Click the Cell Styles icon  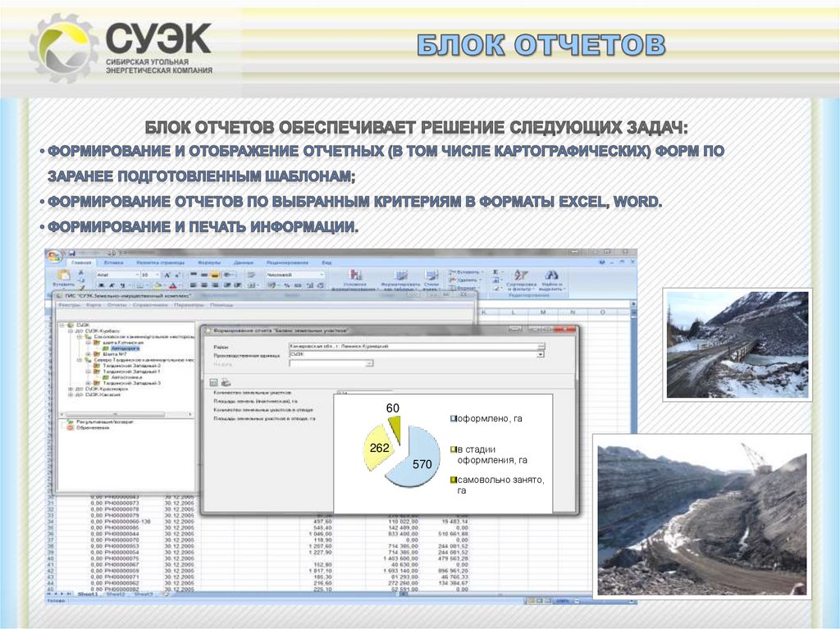pos(431,276)
